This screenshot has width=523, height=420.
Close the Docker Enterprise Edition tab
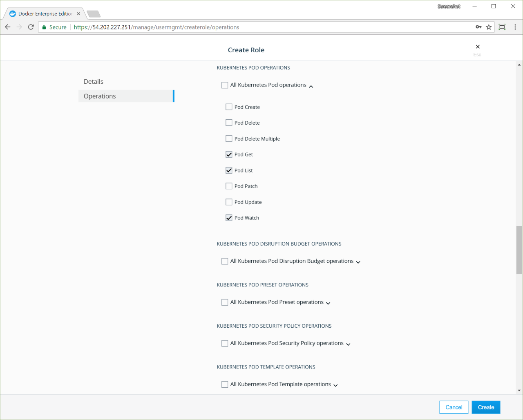[x=78, y=13]
